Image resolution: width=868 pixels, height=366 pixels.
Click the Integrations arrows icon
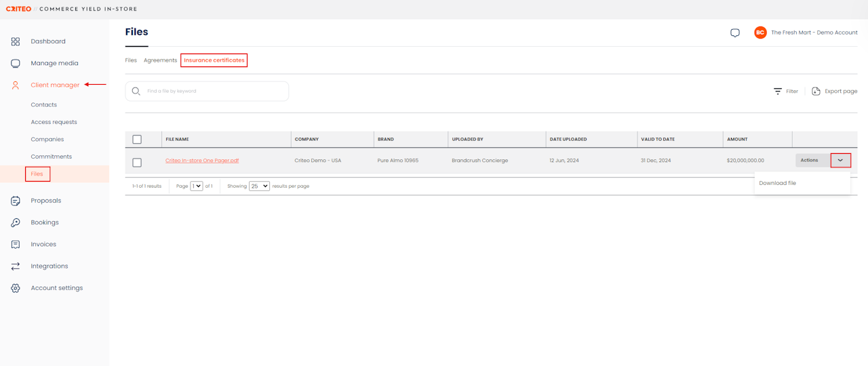click(16, 266)
